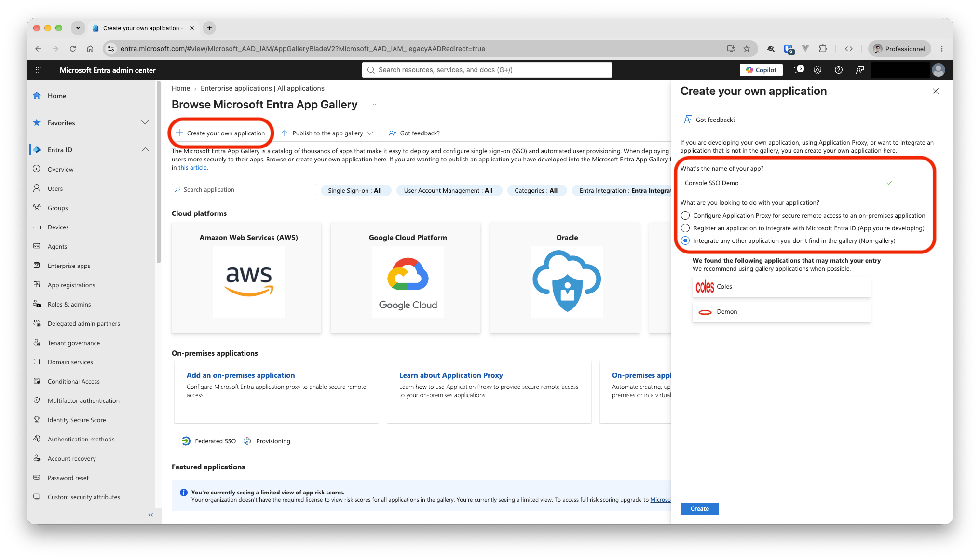Screen dimensions: 980x560
Task: Open 'this article' link
Action: [192, 168]
